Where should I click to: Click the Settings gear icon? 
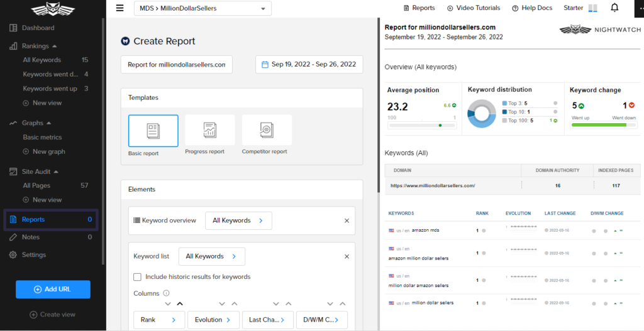(13, 255)
